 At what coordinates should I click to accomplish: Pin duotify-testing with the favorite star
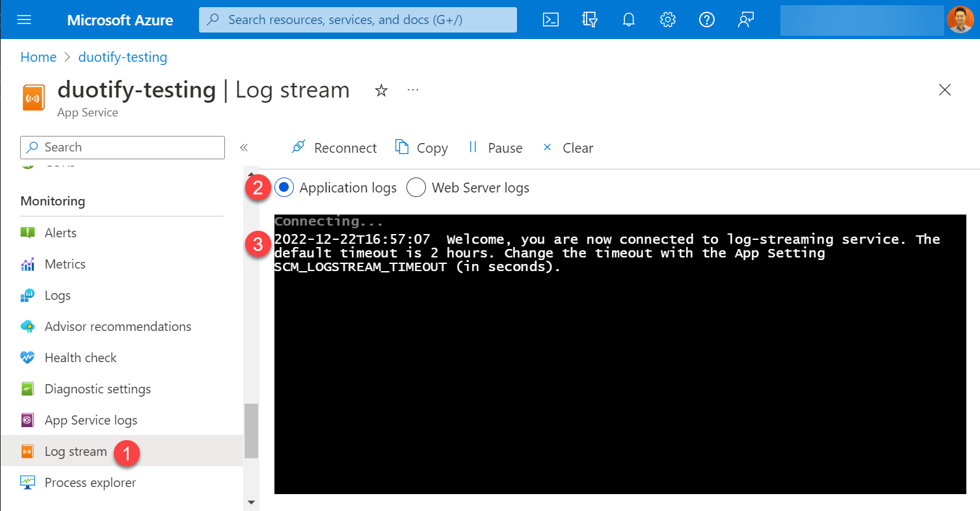pyautogui.click(x=382, y=91)
